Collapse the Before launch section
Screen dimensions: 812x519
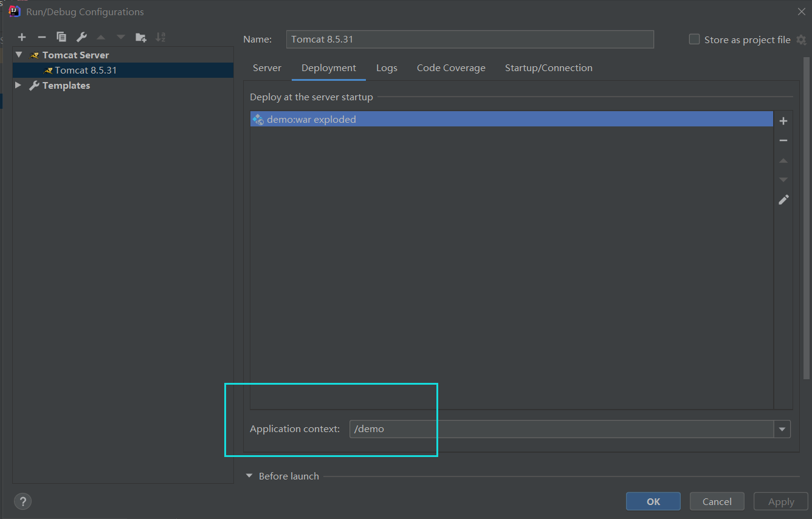click(x=249, y=476)
